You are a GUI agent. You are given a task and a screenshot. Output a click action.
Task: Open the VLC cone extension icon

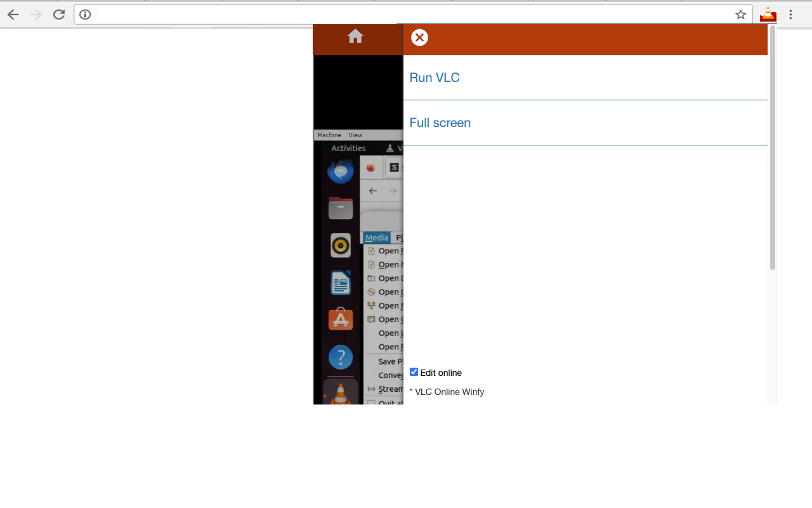click(x=768, y=15)
